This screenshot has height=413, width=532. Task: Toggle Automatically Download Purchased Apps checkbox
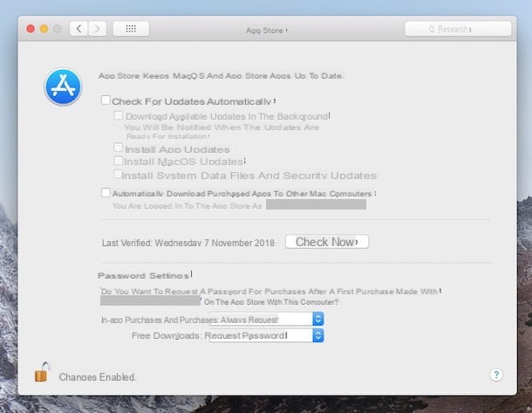pos(106,193)
